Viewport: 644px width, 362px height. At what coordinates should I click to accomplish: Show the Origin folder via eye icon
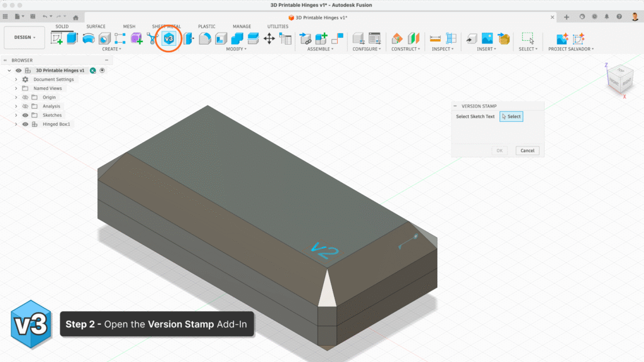click(x=25, y=97)
